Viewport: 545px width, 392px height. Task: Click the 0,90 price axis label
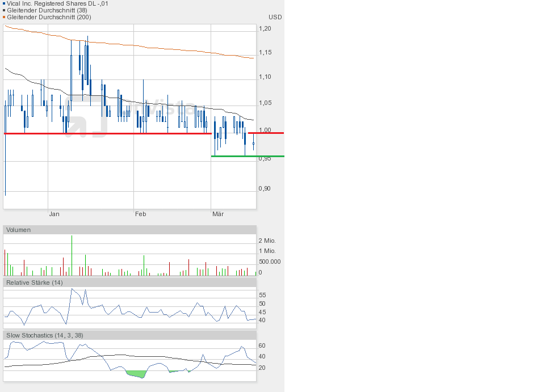click(265, 188)
